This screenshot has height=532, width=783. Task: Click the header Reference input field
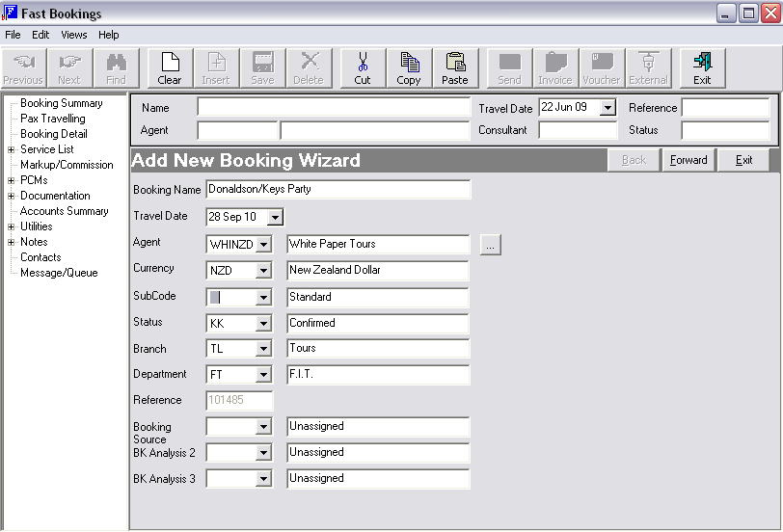point(725,107)
